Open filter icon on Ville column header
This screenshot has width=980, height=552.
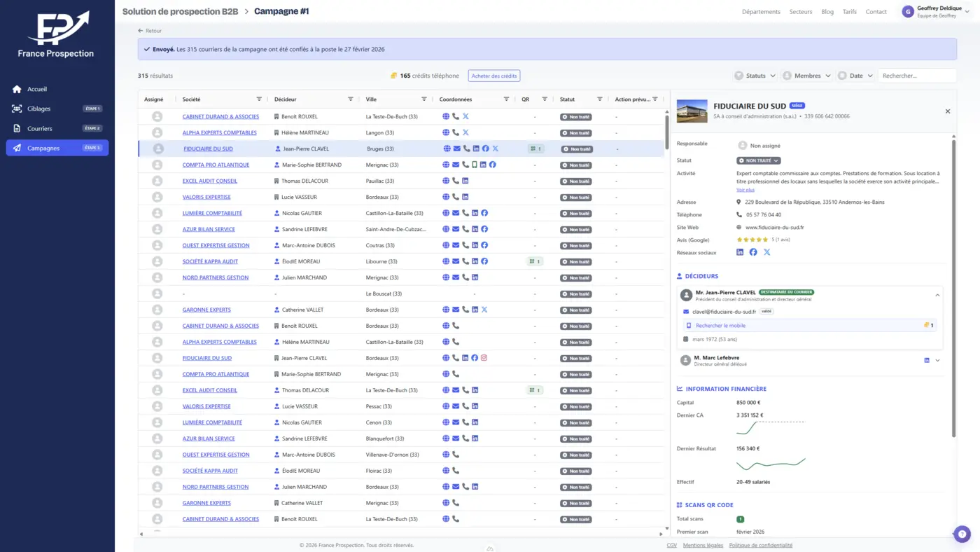423,99
